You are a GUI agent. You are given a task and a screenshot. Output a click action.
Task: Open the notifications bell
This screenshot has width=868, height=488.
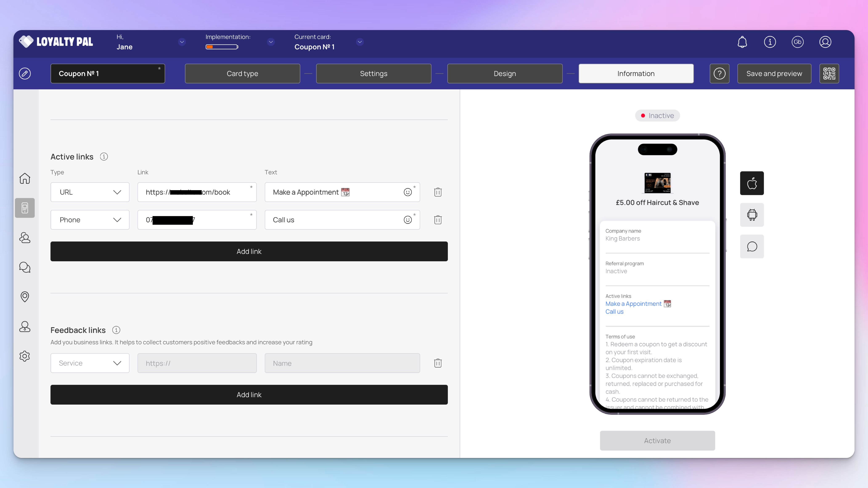pyautogui.click(x=742, y=42)
